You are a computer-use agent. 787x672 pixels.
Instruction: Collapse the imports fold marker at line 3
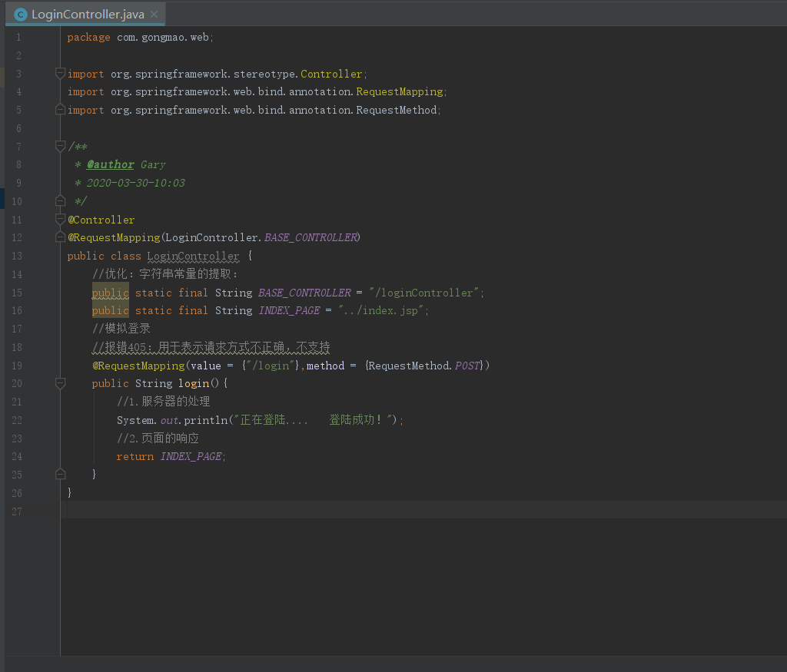coord(60,74)
